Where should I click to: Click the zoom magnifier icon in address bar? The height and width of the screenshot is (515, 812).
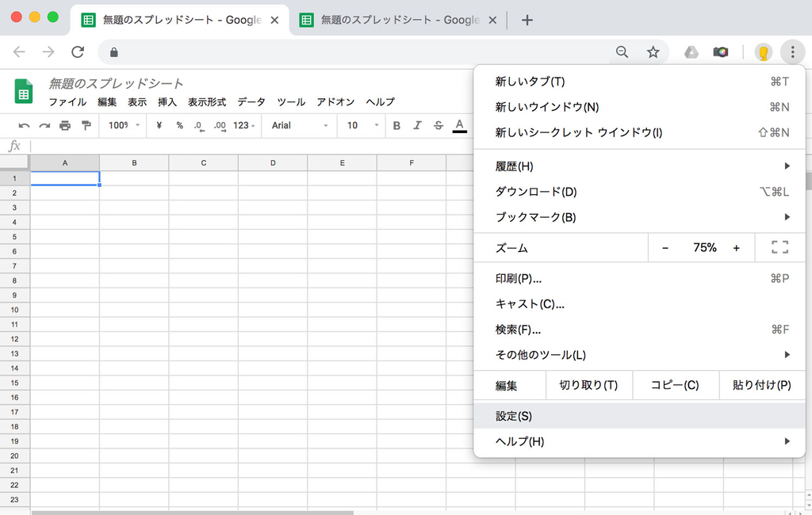click(622, 51)
